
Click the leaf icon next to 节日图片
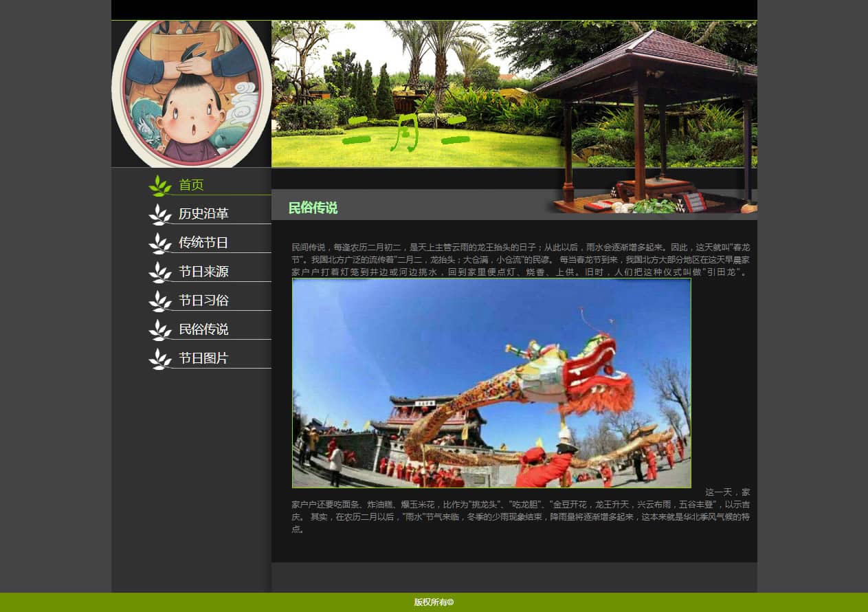point(160,359)
